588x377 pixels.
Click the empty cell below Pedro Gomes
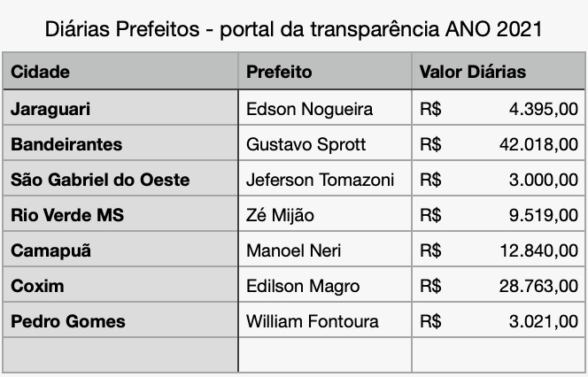point(120,355)
